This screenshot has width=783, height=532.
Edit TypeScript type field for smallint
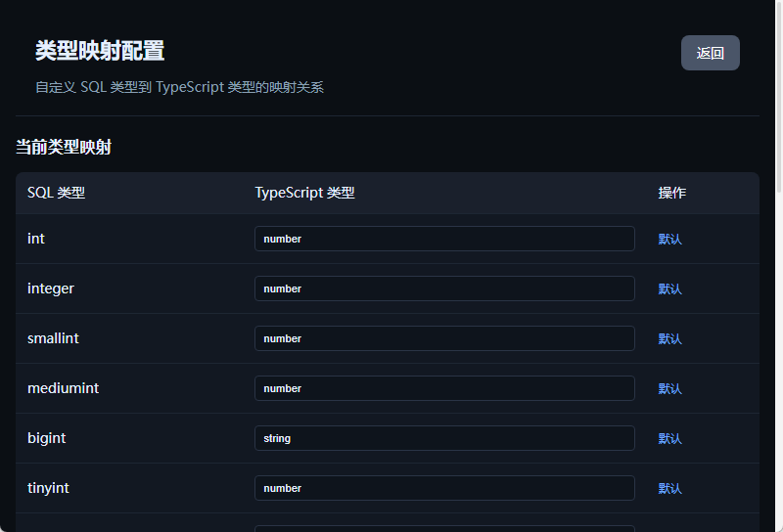(x=444, y=338)
